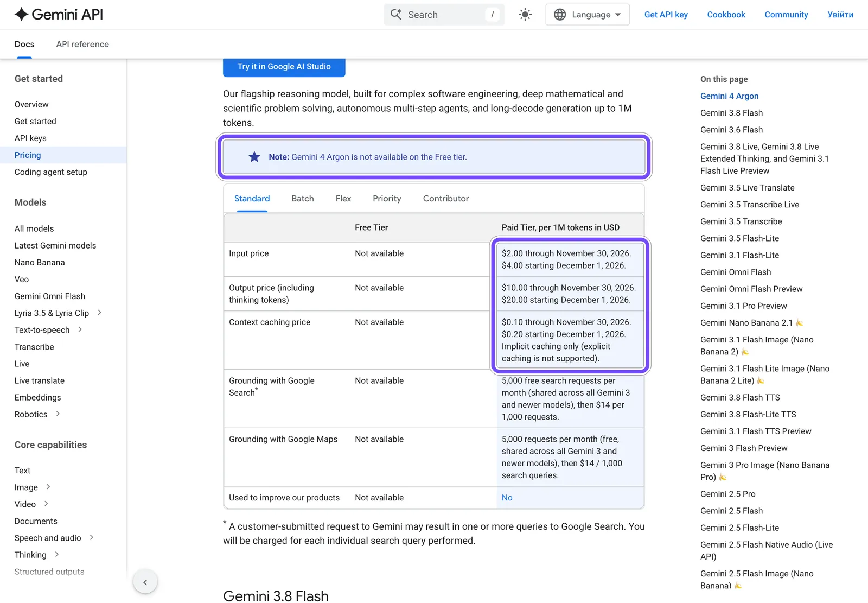868x603 pixels.
Task: Jump to Gemini 3.8 Flash in page contents
Action: tap(731, 113)
